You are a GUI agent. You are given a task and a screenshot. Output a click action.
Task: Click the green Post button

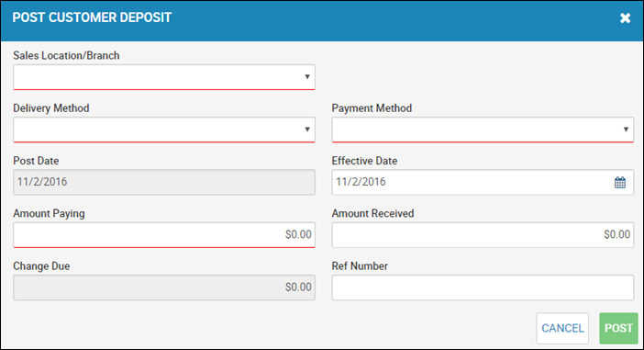618,328
